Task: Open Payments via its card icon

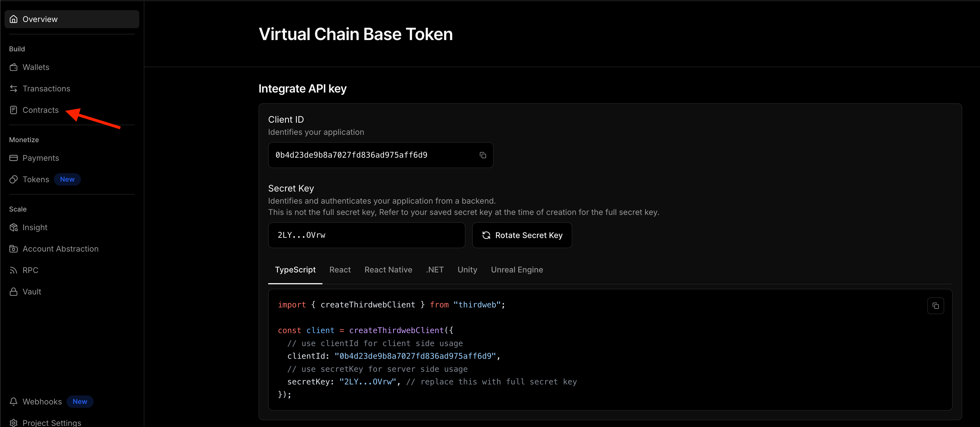Action: pos(14,158)
